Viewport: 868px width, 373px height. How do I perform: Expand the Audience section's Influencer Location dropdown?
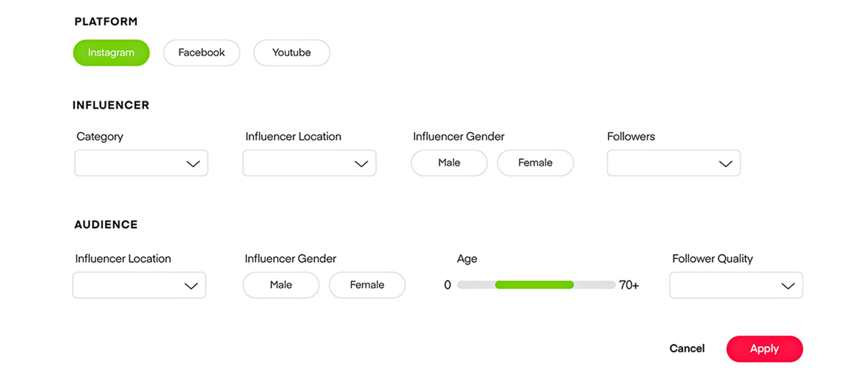[139, 285]
